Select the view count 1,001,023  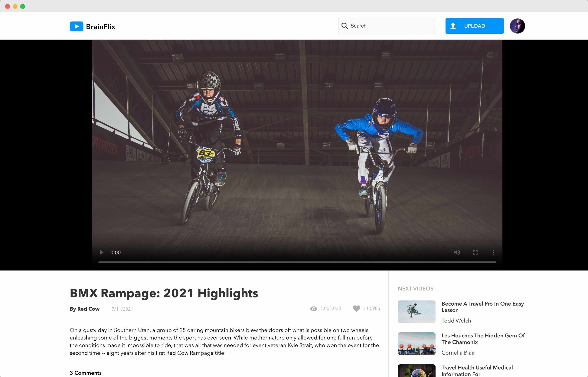(331, 308)
